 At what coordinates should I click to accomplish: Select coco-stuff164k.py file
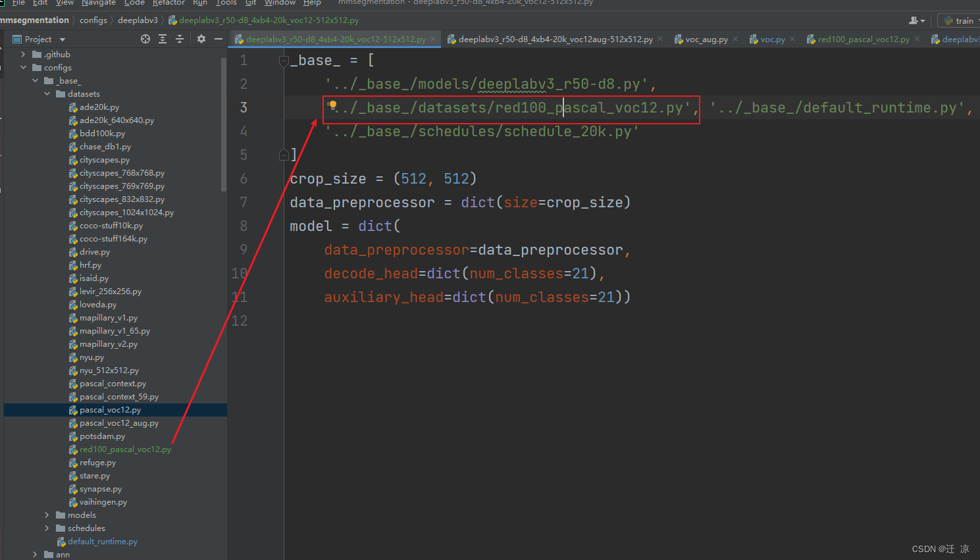click(x=113, y=239)
